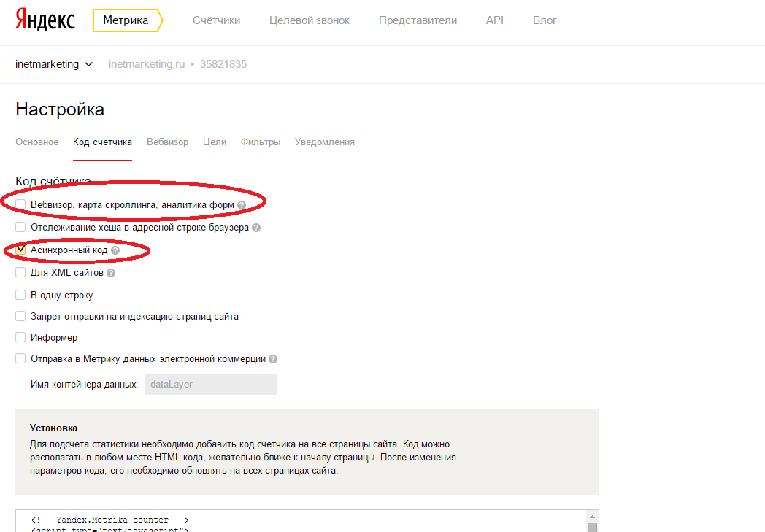Show help for Асинхронный код option

tap(115, 250)
